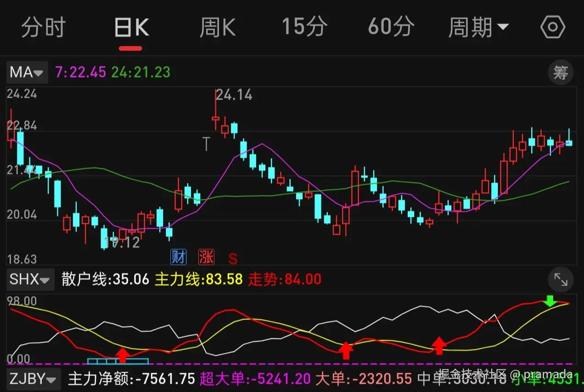Tap the 主力净额:-7561.75 value
Image resolution: width=584 pixels, height=392 pixels.
coord(132,379)
